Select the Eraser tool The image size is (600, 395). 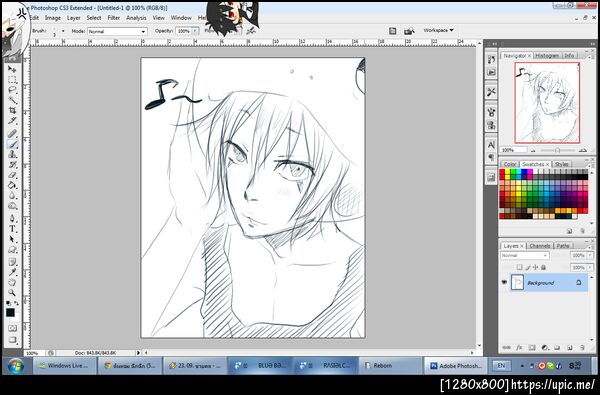point(12,175)
